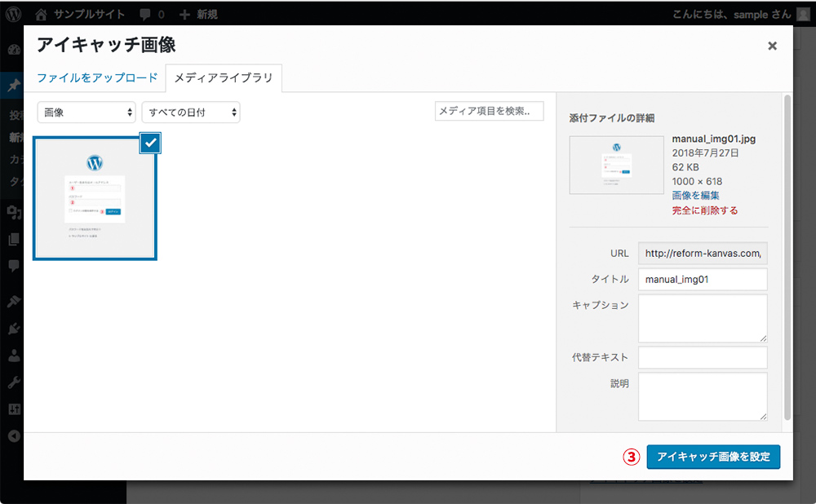The image size is (816, 504).
Task: Deselect the checked manual_img01 image
Action: pos(149,143)
